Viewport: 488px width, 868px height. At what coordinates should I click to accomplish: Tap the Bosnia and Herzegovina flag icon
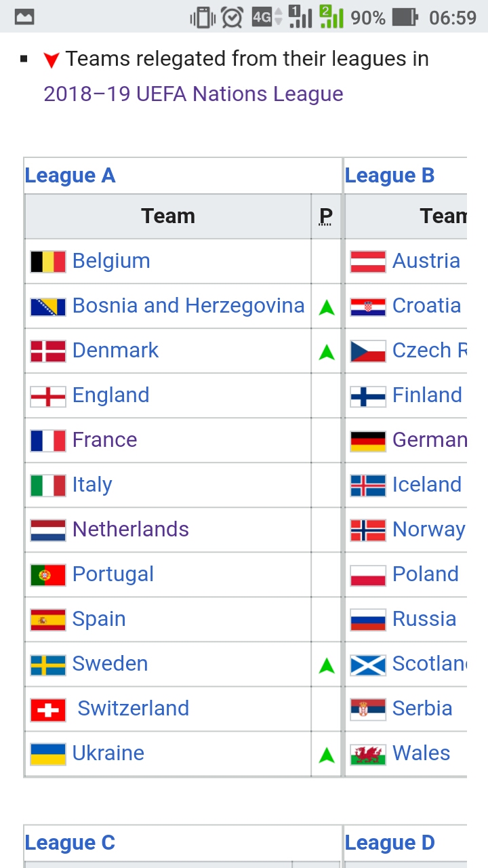click(48, 307)
